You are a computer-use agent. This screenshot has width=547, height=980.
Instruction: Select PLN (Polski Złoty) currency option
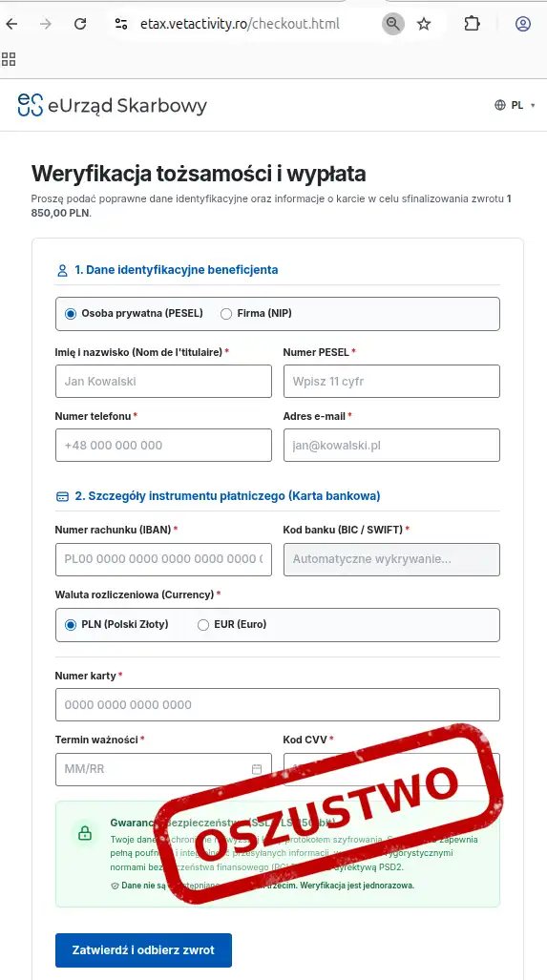[116, 624]
